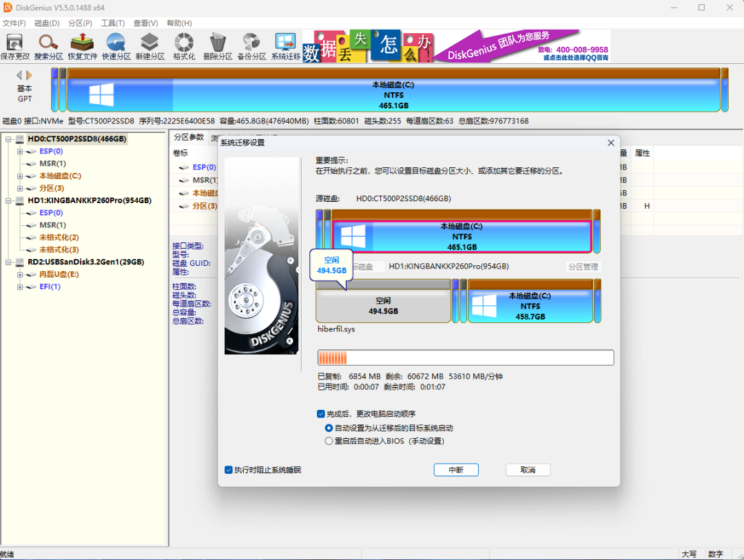Toggle 执行时阻止系统睡眠 checkbox

point(228,470)
